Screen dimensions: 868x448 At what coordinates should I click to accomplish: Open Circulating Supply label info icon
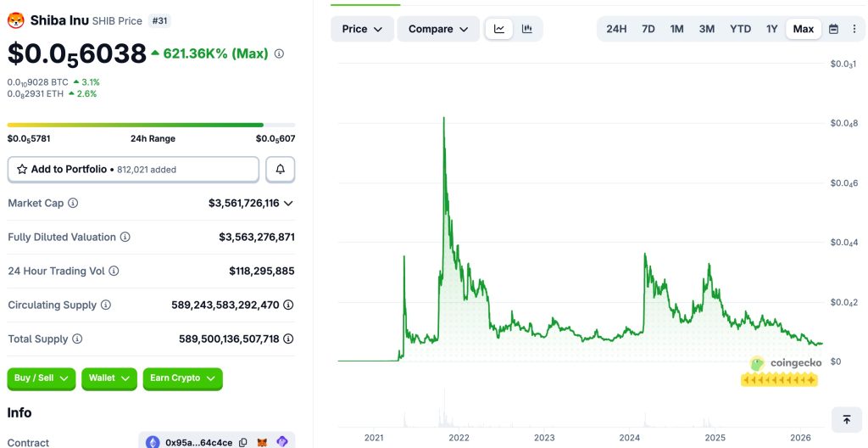(106, 305)
